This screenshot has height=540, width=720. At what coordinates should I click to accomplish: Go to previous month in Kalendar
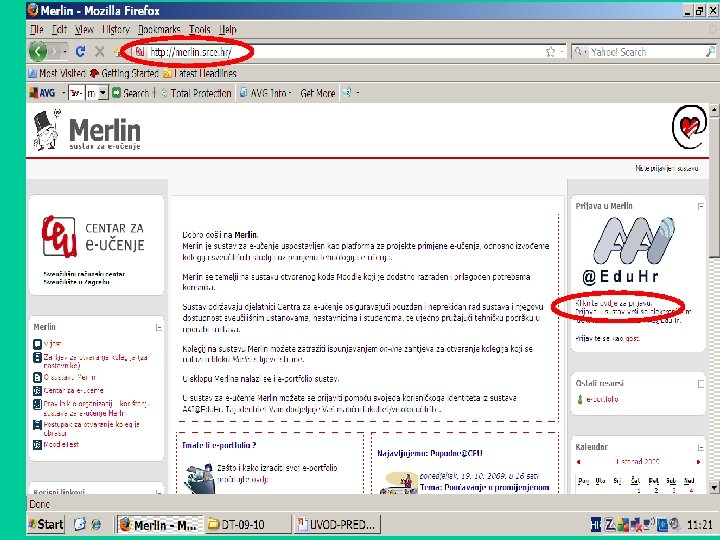579,461
